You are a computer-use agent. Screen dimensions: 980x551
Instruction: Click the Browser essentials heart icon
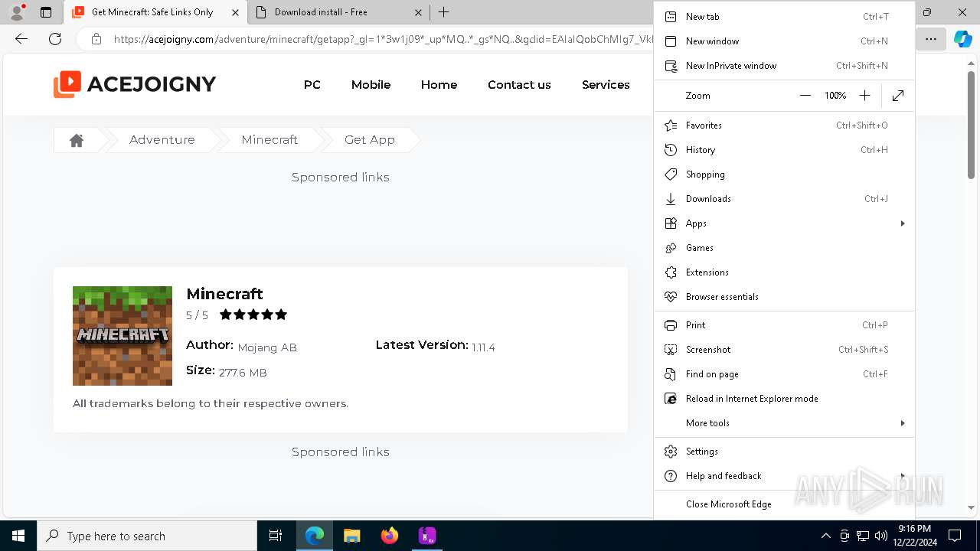pos(671,297)
